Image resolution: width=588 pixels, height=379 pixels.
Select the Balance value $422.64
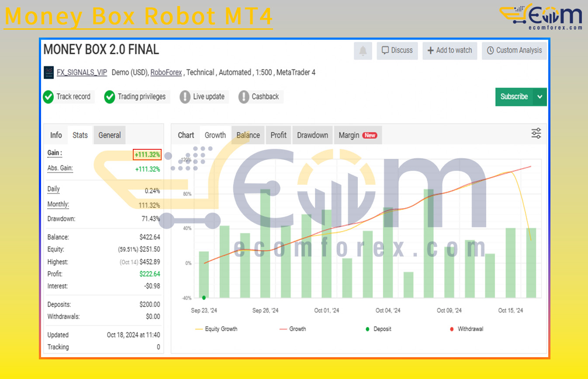[150, 237]
